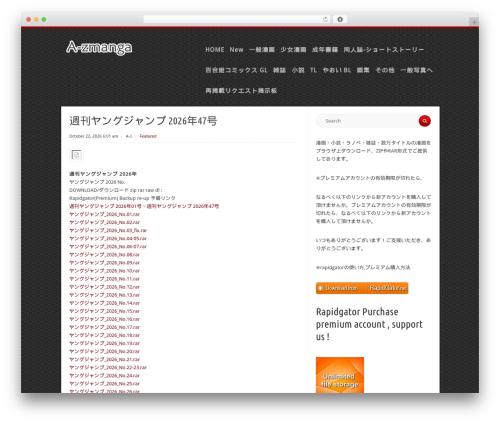Click the broken image placeholder in the post
This screenshot has height=423, width=500.
click(x=77, y=155)
